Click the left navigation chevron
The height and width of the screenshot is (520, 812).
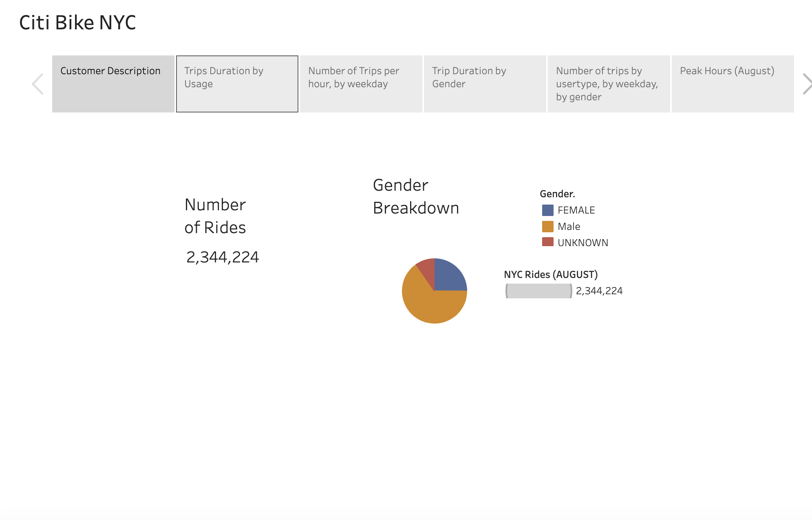coord(37,84)
